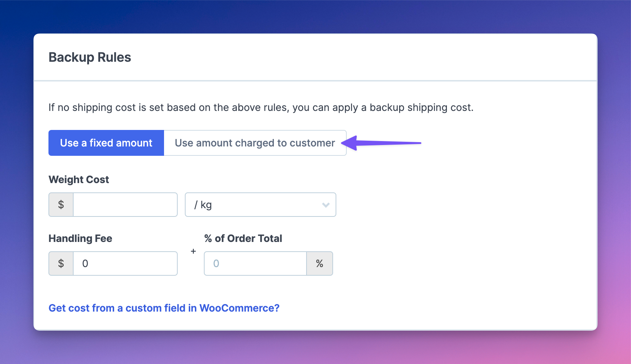Click the dollar sign beside Handling Fee

(x=61, y=263)
